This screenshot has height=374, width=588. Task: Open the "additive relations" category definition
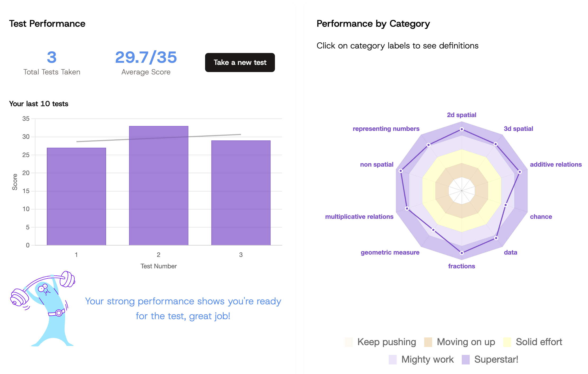[x=557, y=164]
